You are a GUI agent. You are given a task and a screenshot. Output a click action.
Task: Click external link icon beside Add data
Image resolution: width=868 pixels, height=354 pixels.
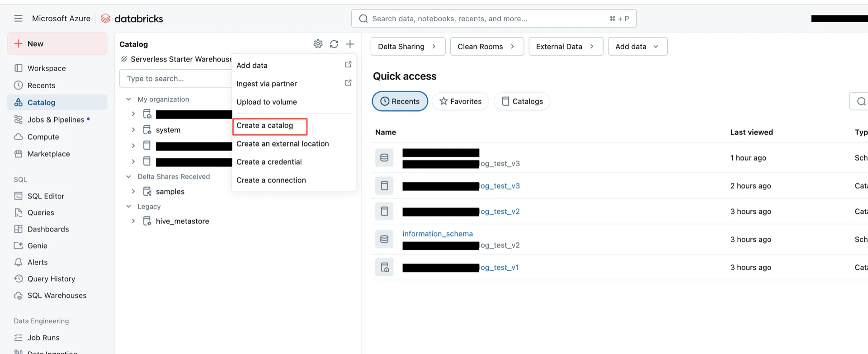[348, 65]
